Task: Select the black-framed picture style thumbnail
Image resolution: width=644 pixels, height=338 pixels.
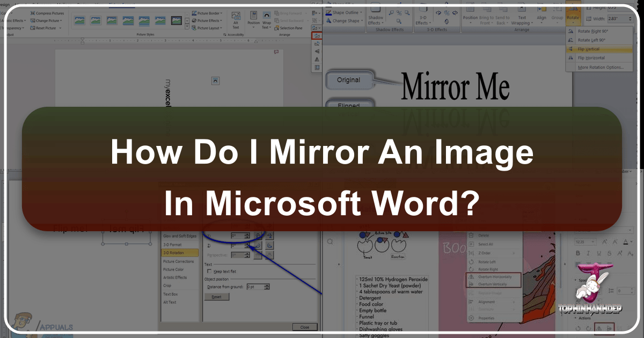Action: click(175, 20)
